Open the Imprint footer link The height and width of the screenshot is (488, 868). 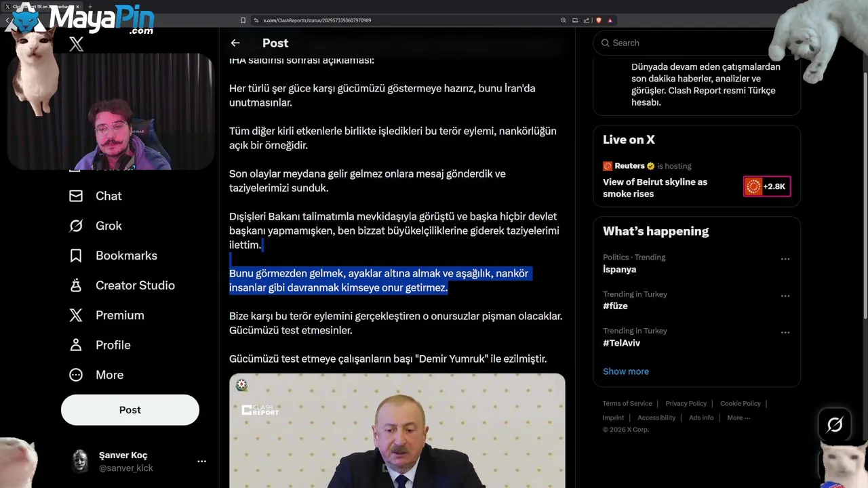pyautogui.click(x=613, y=418)
